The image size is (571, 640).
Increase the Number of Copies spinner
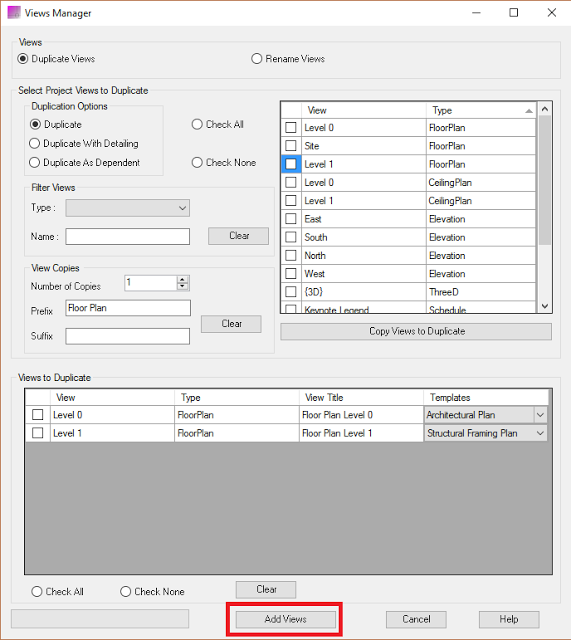point(182,279)
